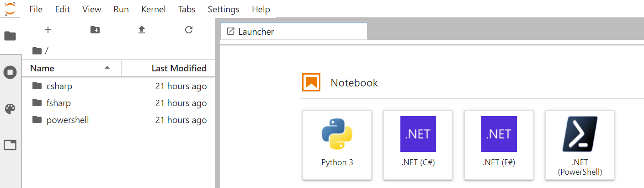Viewport: 644px width, 188px height.
Task: Select the Launcher tab
Action: (x=294, y=32)
